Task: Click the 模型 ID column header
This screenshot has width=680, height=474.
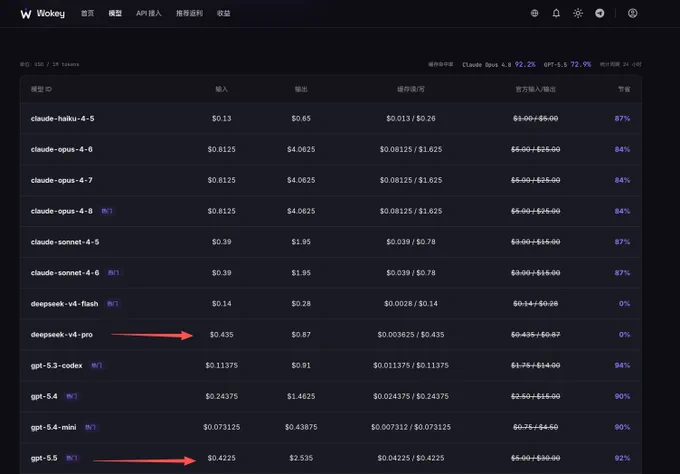Action: (41, 89)
